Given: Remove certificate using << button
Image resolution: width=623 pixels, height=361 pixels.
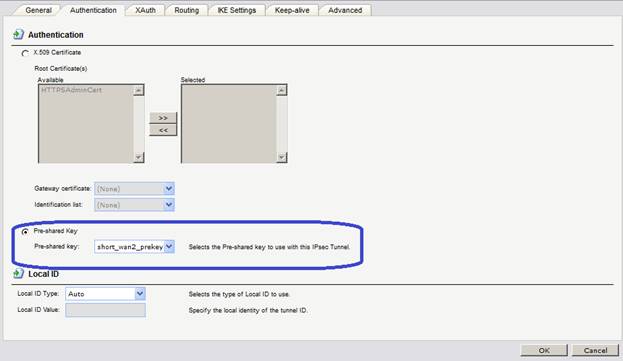Looking at the screenshot, I should click(x=163, y=130).
